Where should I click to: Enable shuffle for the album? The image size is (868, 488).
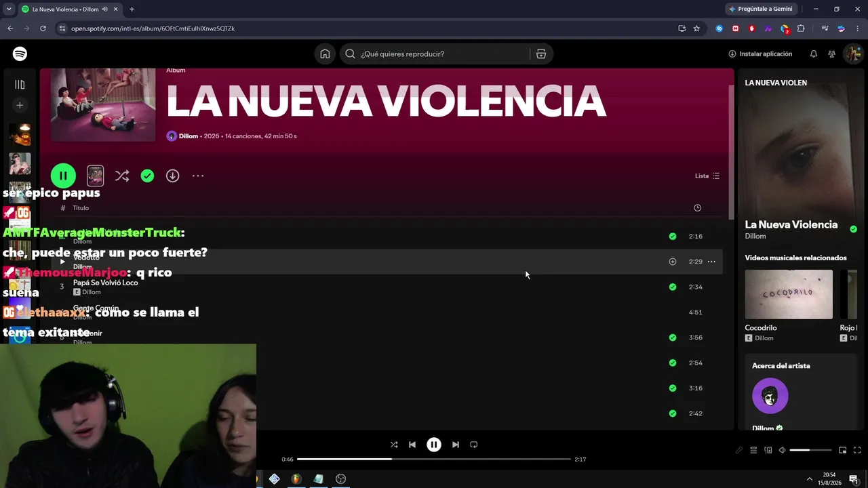pos(122,176)
